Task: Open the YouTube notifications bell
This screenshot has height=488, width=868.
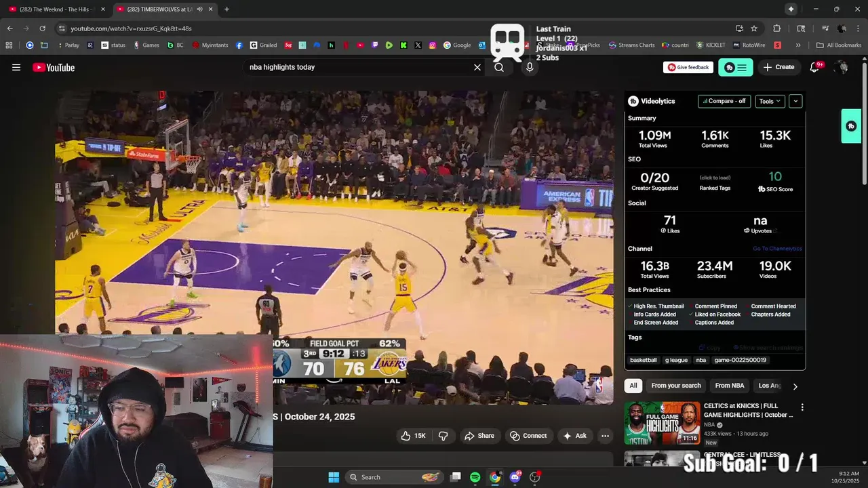Action: tap(815, 67)
